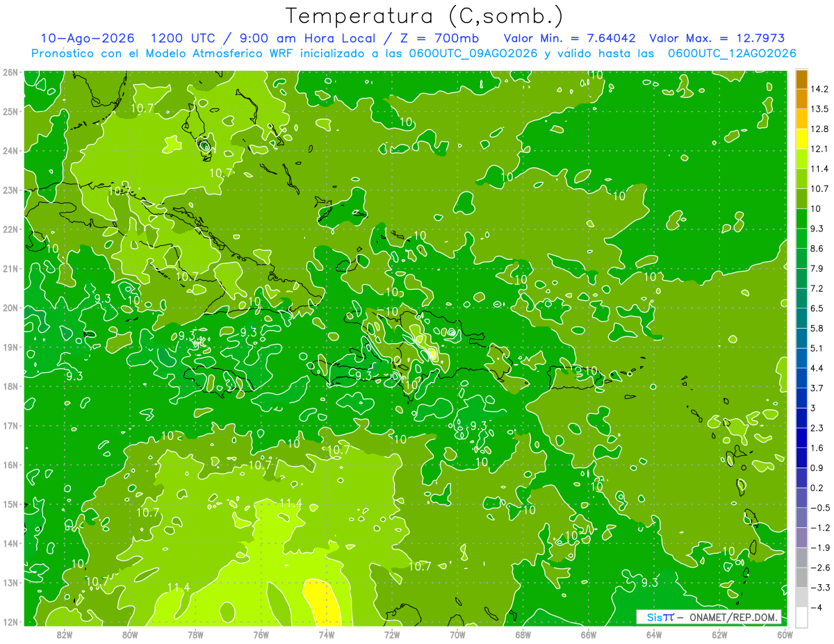834x644 pixels.
Task: Click the '13.5' legend label
Action: pyautogui.click(x=821, y=109)
